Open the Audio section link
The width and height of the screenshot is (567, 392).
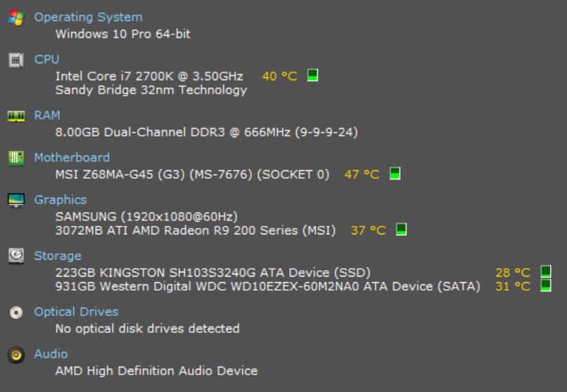coord(51,354)
